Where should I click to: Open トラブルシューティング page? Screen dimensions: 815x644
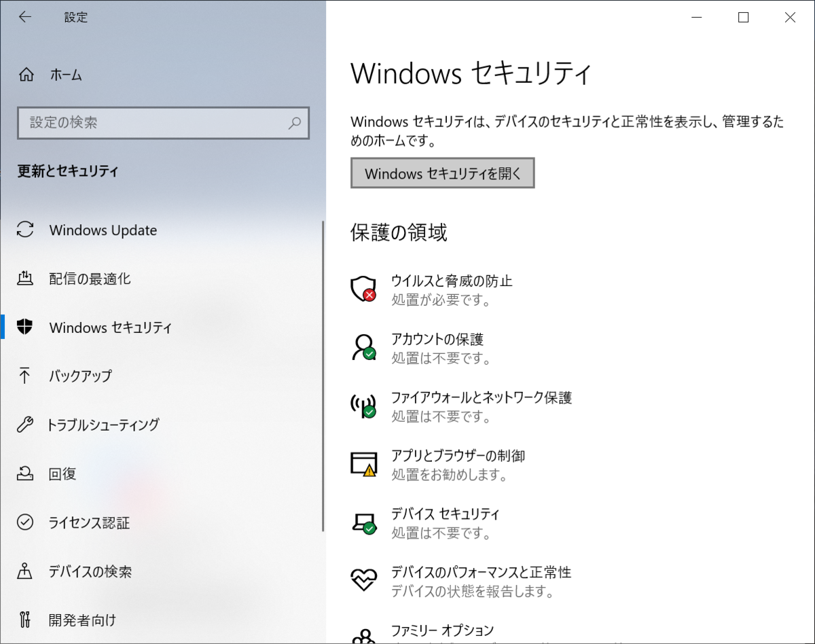point(103,425)
